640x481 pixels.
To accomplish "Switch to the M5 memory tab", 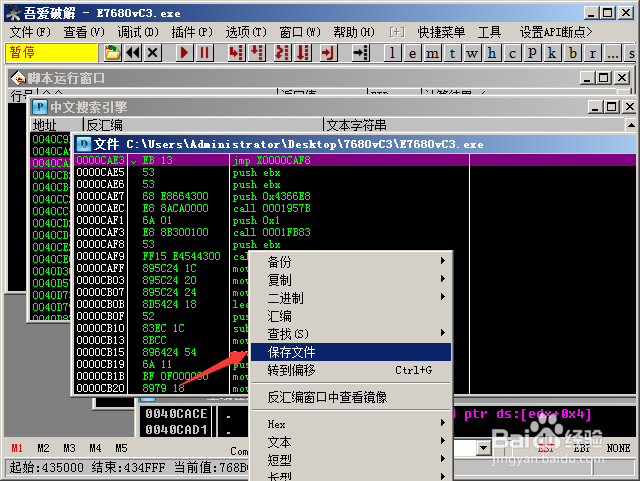I will click(x=121, y=448).
